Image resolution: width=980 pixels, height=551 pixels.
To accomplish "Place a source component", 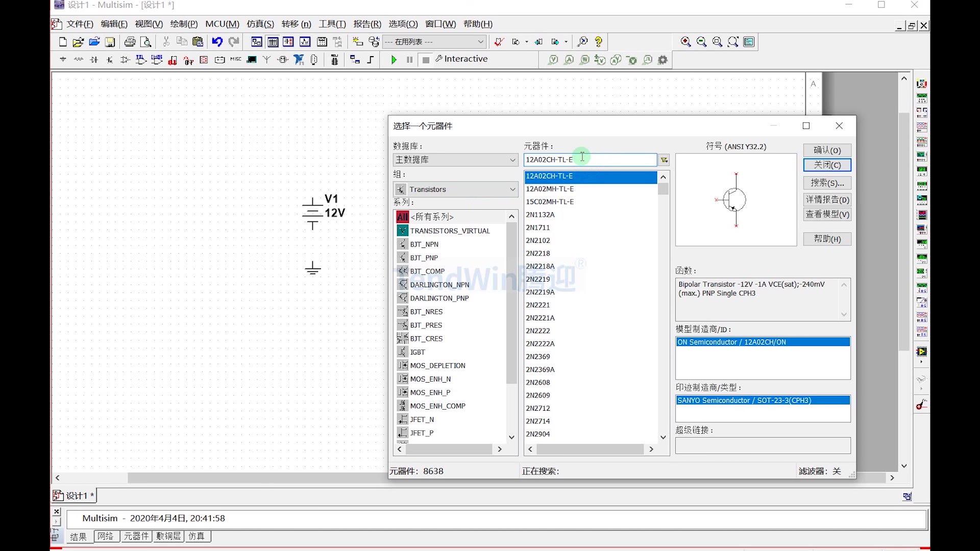I will [x=63, y=60].
